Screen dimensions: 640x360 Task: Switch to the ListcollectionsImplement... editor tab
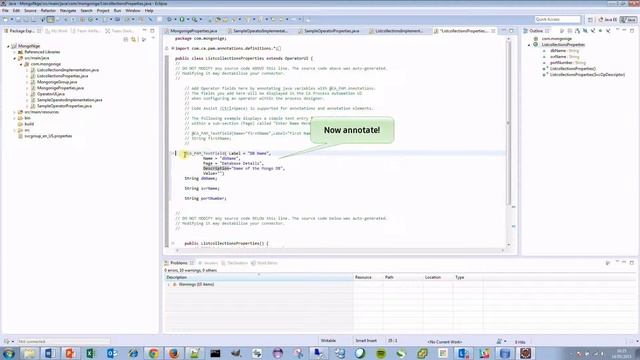[x=399, y=31]
